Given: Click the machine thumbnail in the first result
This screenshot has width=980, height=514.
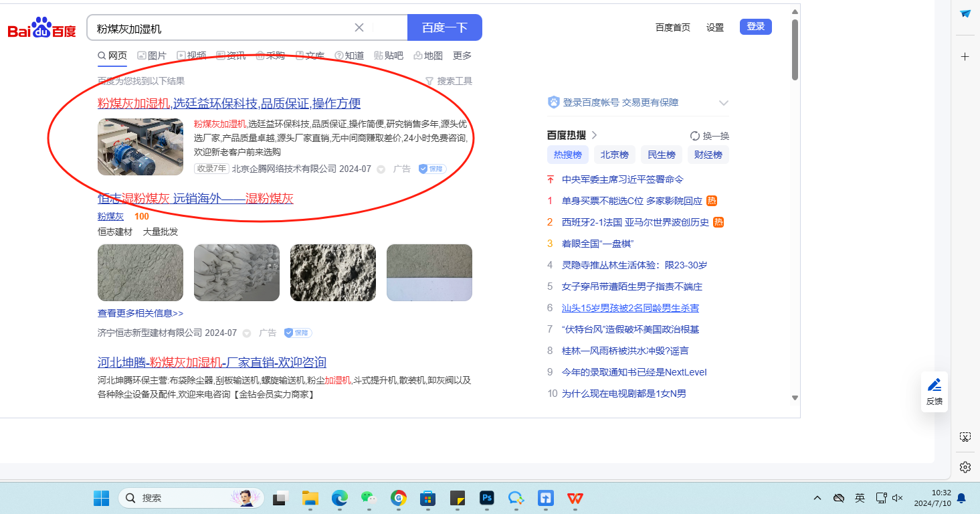Looking at the screenshot, I should [x=140, y=147].
